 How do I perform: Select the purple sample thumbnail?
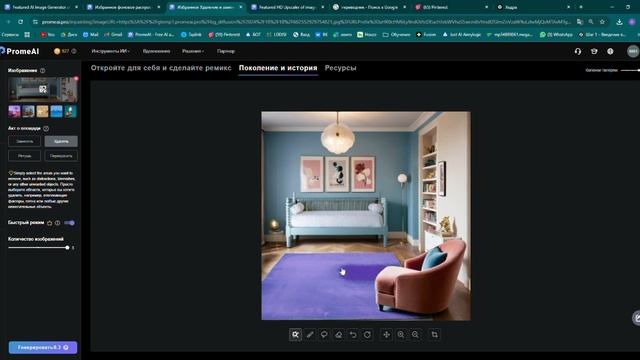click(14, 111)
